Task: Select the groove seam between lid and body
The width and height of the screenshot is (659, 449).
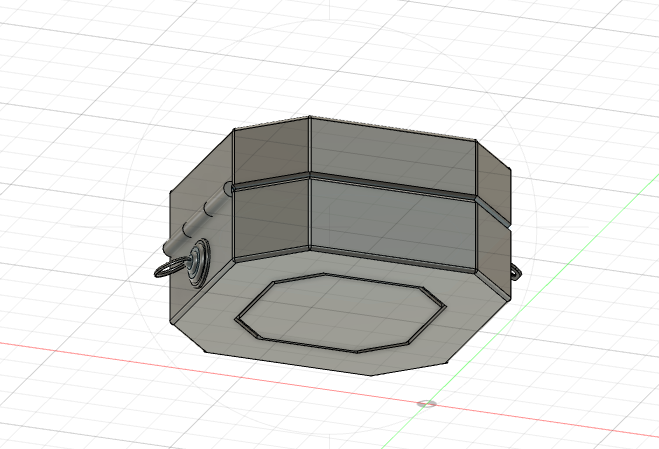Action: 393,186
